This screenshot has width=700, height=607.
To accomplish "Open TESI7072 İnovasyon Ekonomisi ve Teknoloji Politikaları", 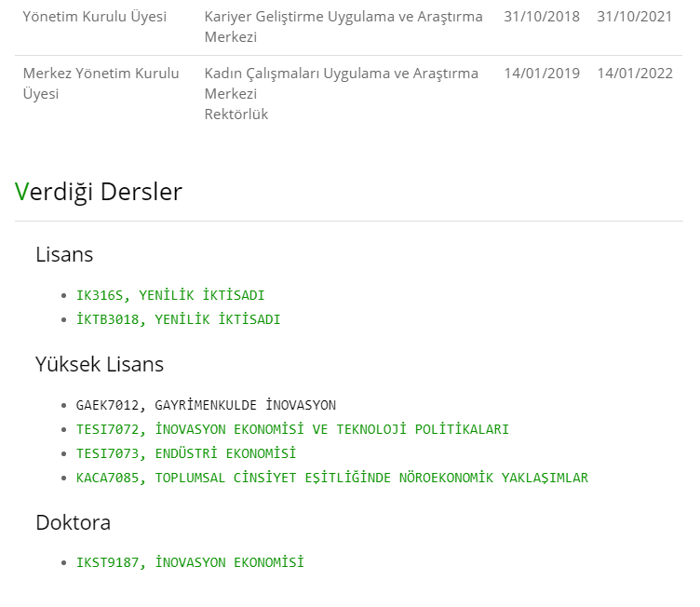I will (292, 429).
